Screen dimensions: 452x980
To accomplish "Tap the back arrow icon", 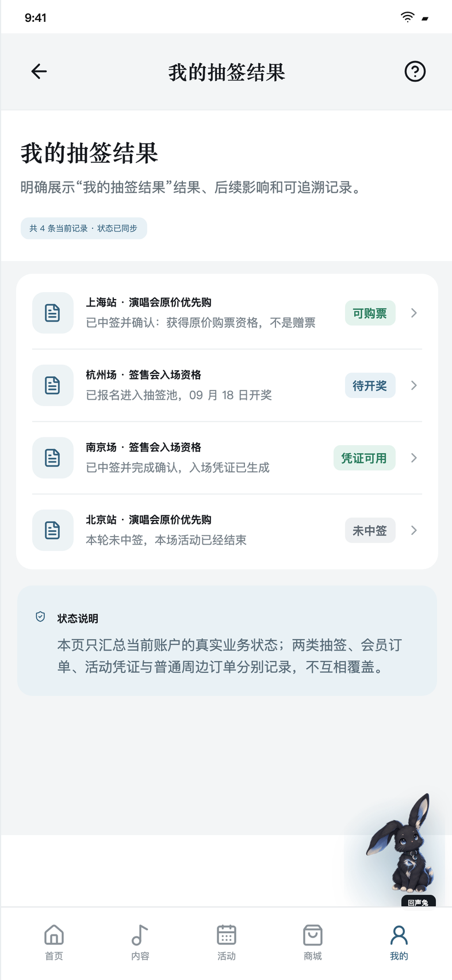I will 39,71.
